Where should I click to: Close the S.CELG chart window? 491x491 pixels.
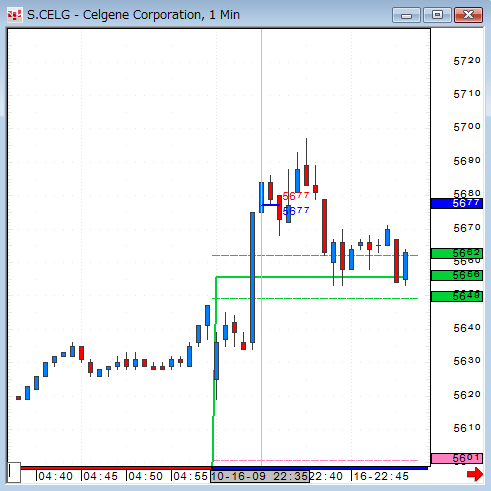pos(468,15)
